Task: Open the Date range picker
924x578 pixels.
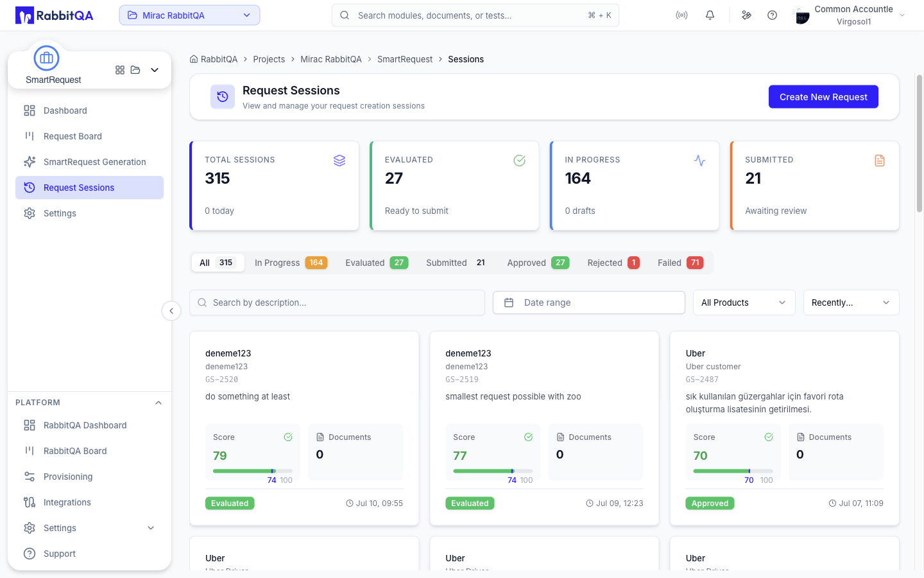Action: click(x=589, y=302)
